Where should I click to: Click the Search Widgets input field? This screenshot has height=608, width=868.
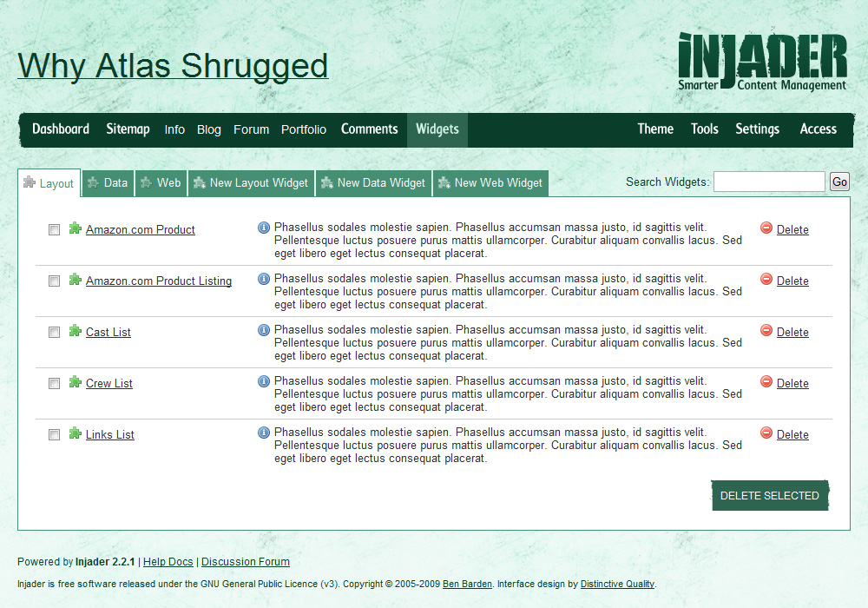(769, 182)
